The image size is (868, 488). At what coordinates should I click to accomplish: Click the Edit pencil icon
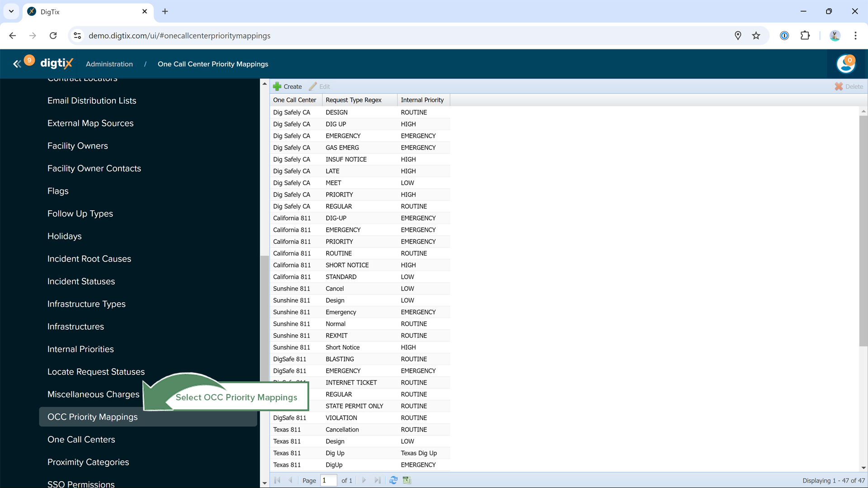tap(313, 86)
